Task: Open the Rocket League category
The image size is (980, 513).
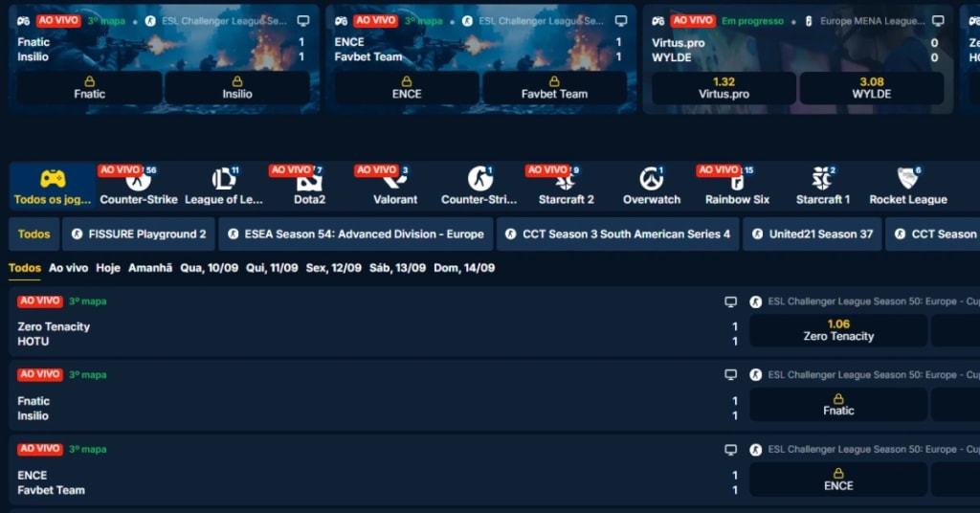Action: point(908,187)
